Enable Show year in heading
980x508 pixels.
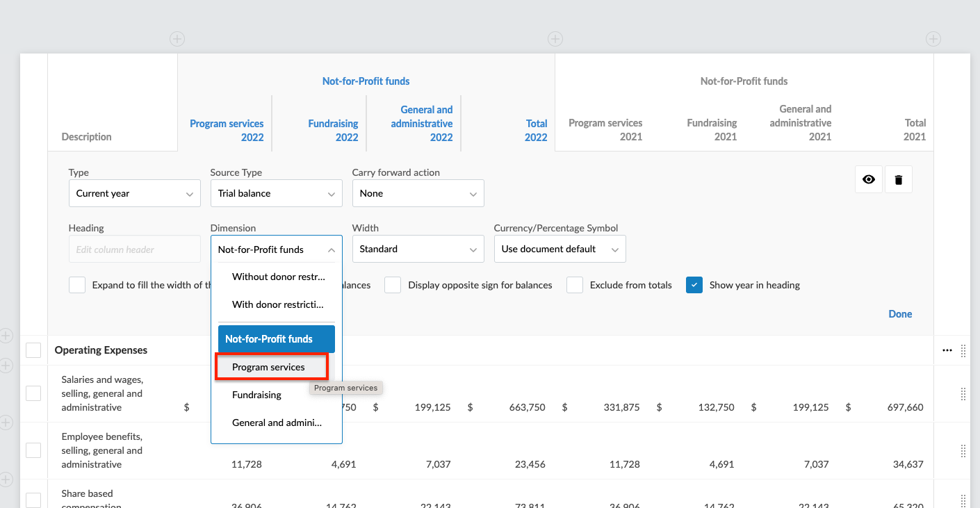click(x=694, y=285)
